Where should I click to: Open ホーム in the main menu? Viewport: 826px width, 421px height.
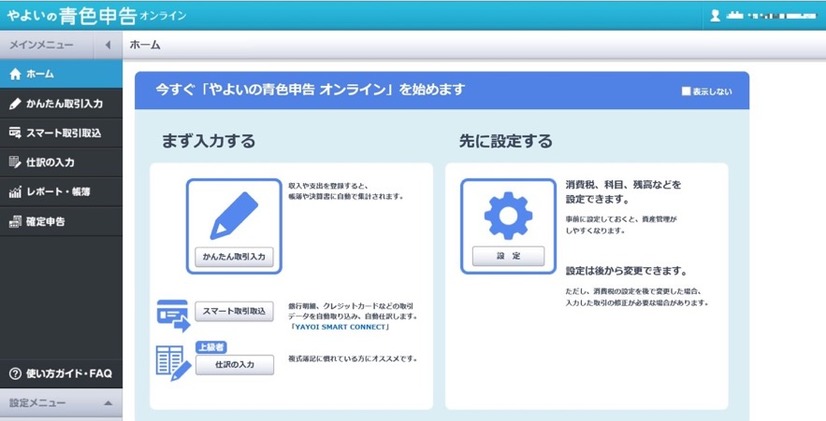[61, 74]
